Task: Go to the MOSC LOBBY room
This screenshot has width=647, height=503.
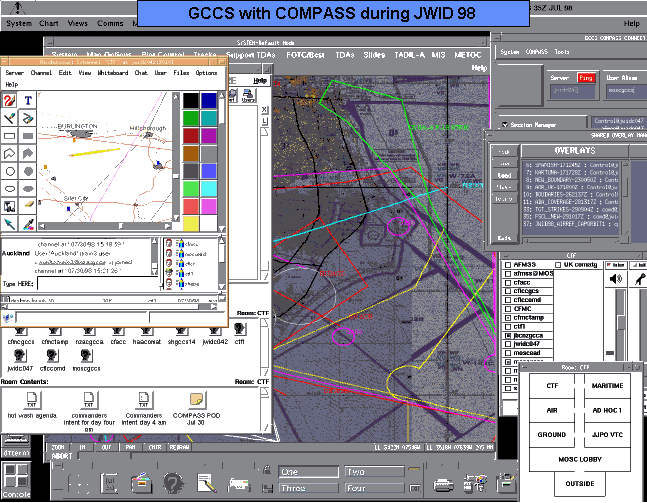Action: click(580, 459)
